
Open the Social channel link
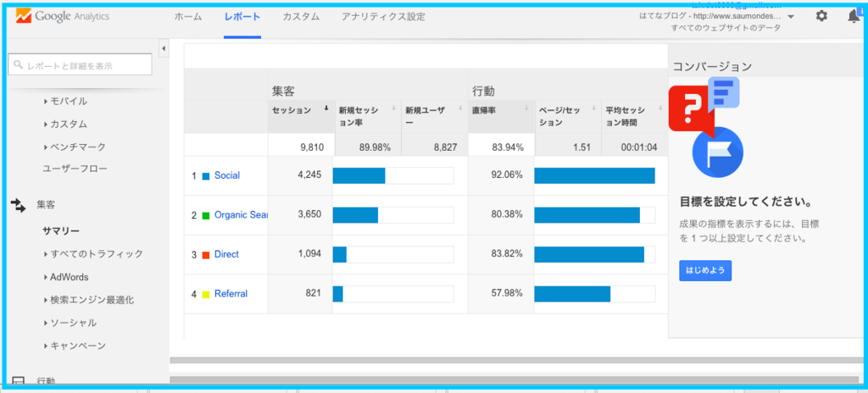coord(227,175)
